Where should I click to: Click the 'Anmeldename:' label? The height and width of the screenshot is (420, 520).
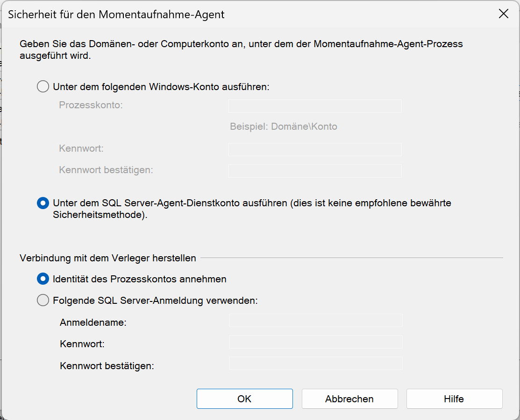coord(93,322)
